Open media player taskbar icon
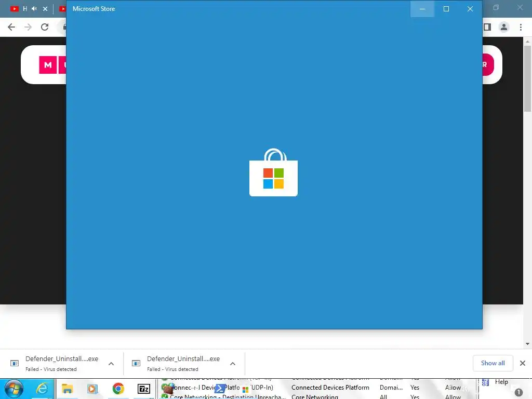 [92, 389]
